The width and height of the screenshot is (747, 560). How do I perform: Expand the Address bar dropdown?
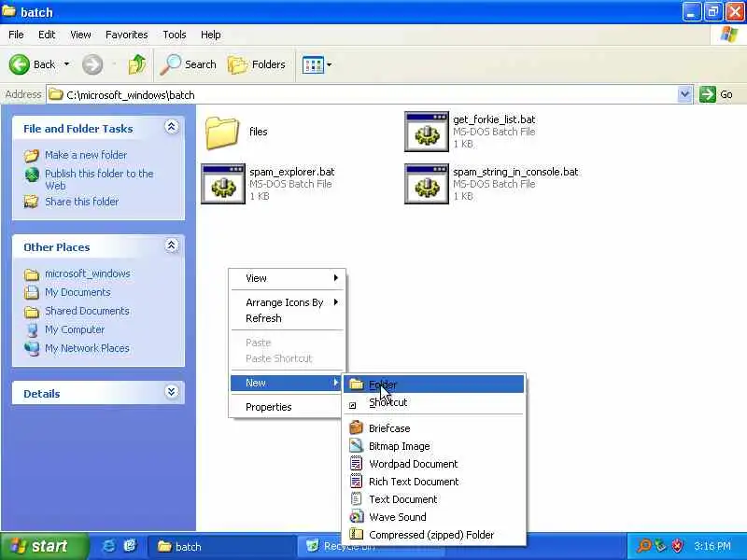click(684, 94)
